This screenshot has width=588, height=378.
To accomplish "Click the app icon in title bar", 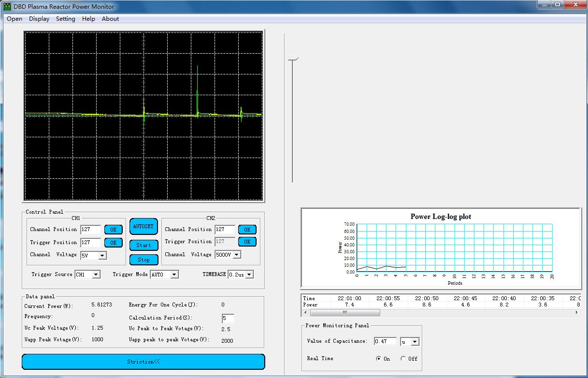I will (7, 6).
